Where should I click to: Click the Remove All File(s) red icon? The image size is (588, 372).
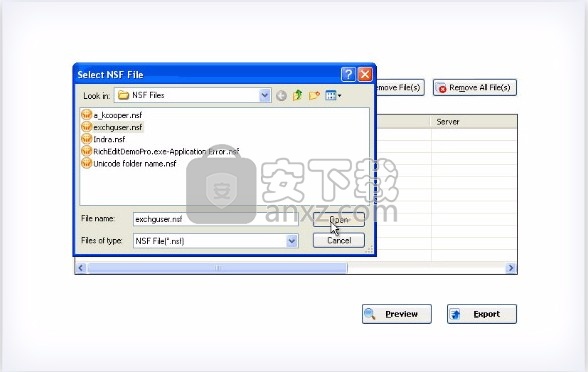(x=441, y=88)
